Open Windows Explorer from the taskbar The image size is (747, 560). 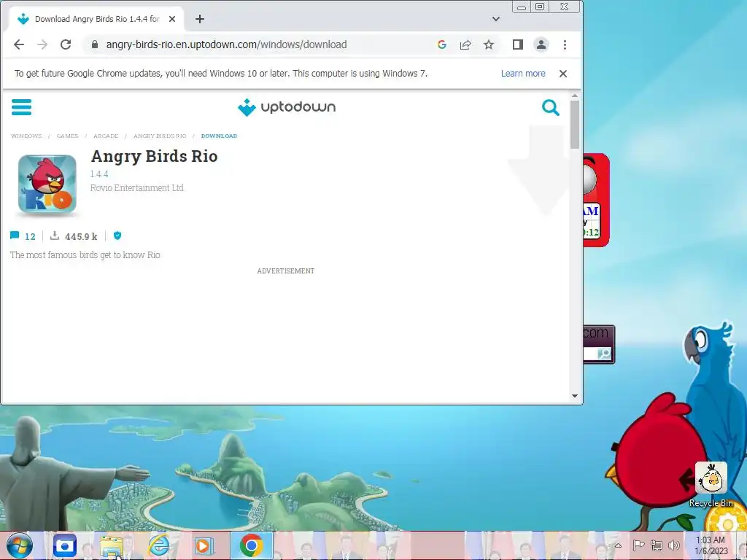click(x=112, y=546)
